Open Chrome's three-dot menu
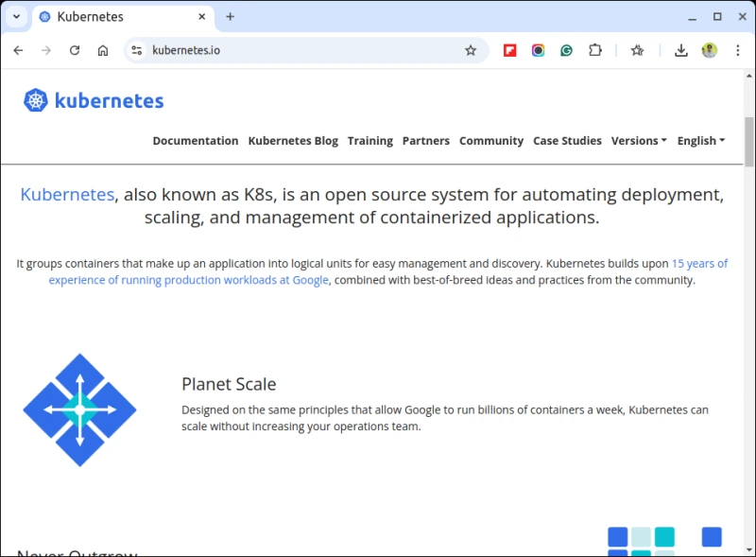Viewport: 756px width, 557px height. (738, 50)
